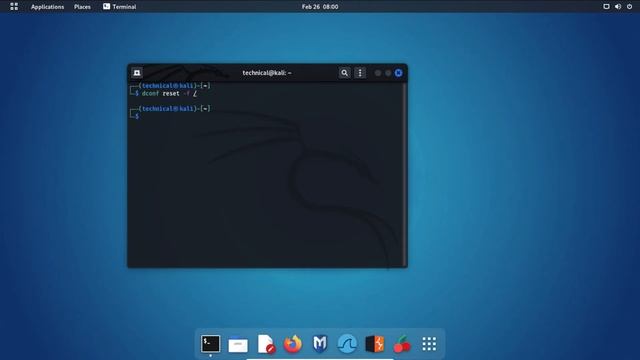
Task: Open a new tab with terminal header icon
Action: (x=137, y=73)
